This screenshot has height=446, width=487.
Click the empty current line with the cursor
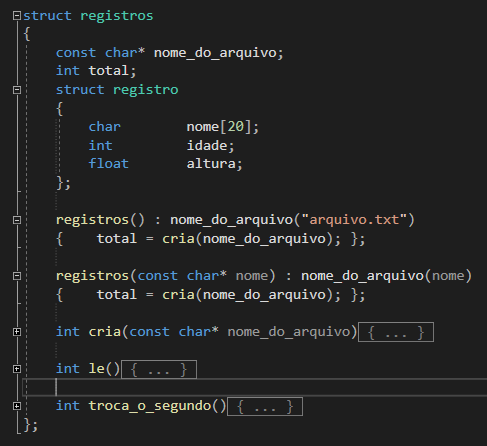pos(255,387)
